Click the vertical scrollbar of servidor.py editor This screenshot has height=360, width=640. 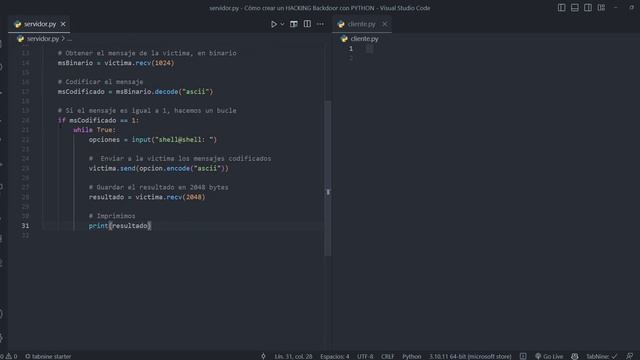click(x=328, y=178)
